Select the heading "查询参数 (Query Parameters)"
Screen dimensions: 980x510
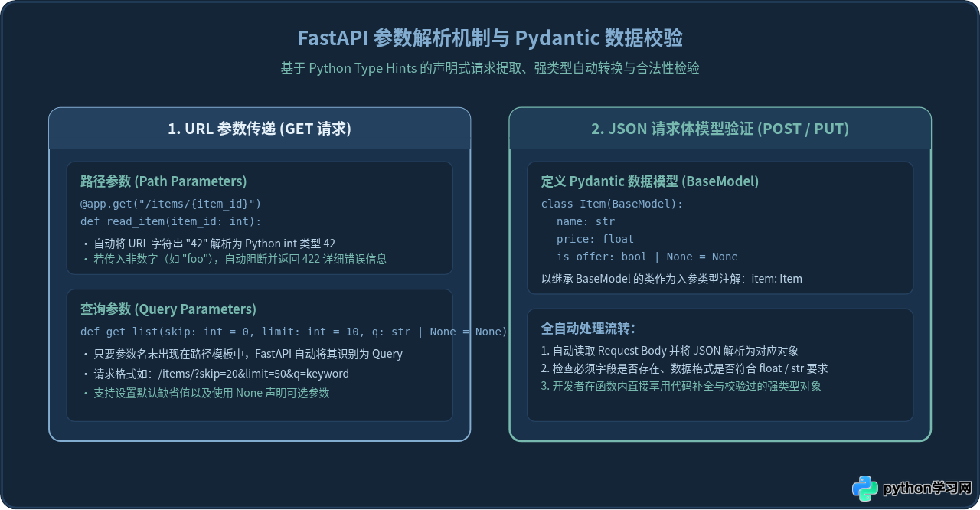coord(168,309)
